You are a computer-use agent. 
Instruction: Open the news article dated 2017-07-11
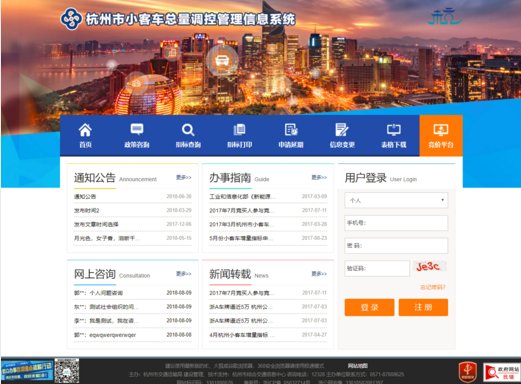268,293
